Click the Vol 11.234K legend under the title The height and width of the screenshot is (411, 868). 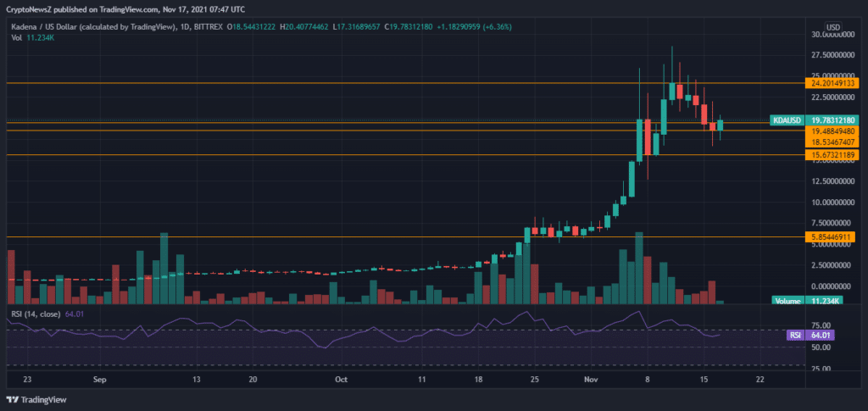pyautogui.click(x=33, y=37)
